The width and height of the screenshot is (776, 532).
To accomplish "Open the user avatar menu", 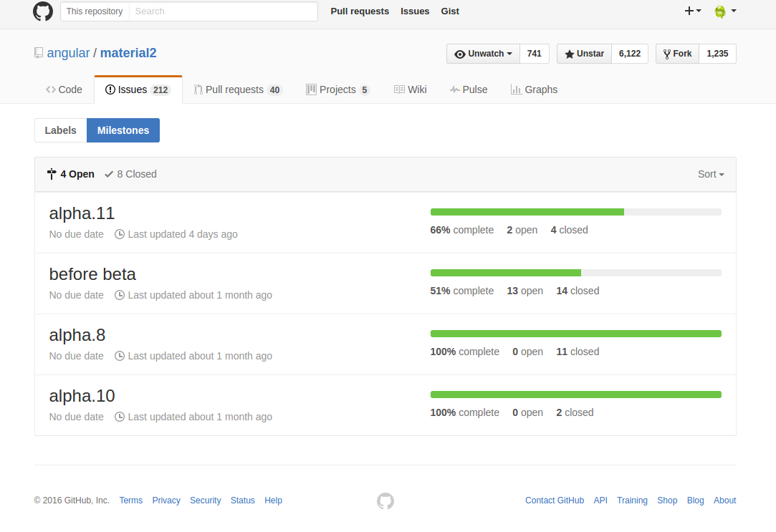I will 725,11.
